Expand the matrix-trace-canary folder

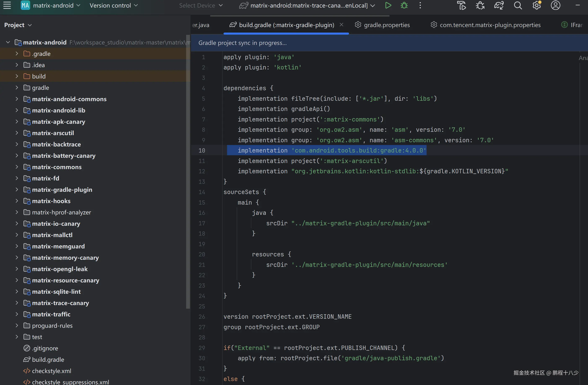click(x=17, y=303)
